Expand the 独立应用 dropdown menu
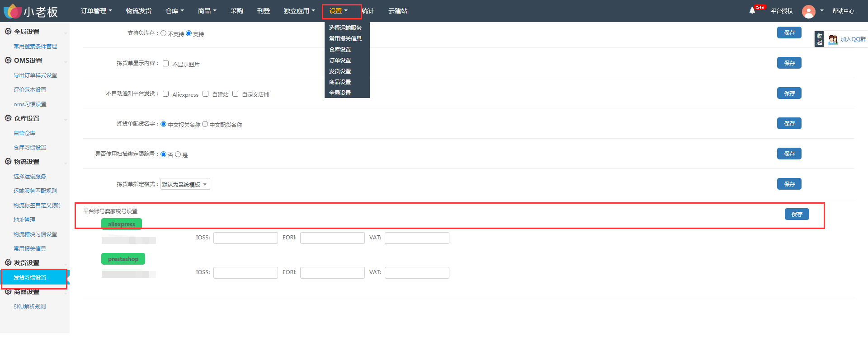This screenshot has width=868, height=350. coord(299,11)
